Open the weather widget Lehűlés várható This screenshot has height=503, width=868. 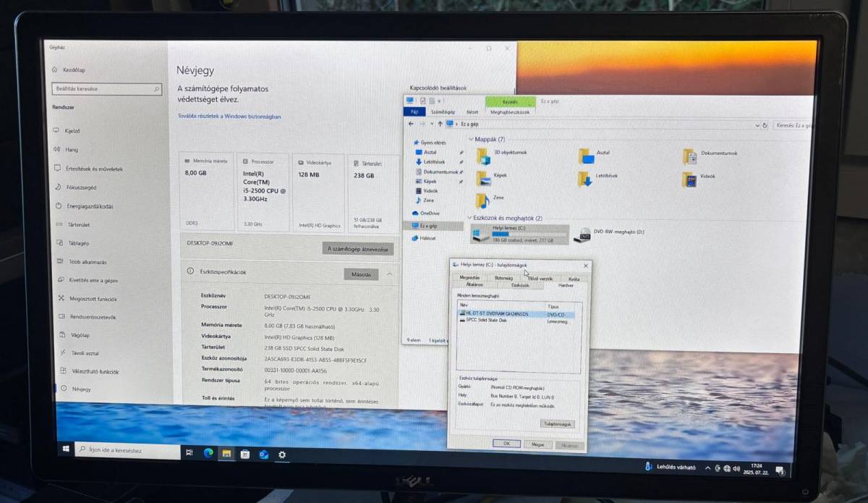[669, 467]
